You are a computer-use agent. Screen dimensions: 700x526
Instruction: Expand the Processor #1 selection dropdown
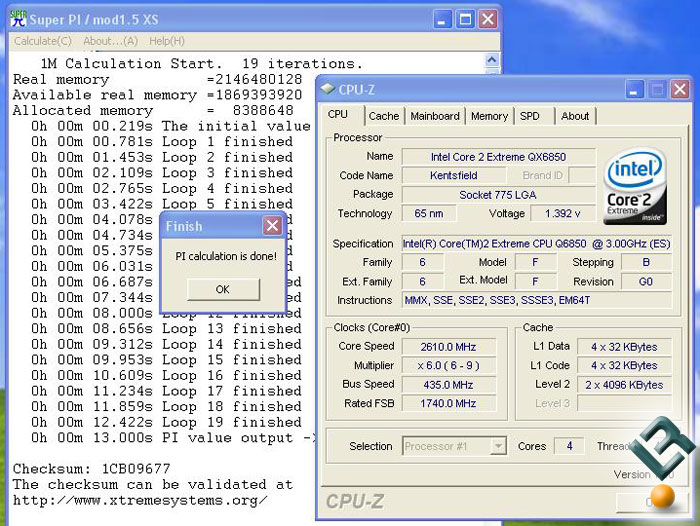coord(498,446)
